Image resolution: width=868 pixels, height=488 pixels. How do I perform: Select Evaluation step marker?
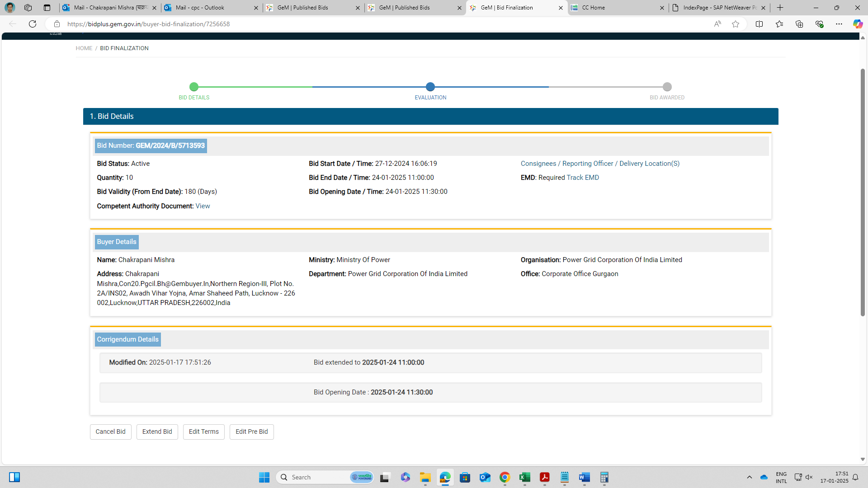pos(430,87)
